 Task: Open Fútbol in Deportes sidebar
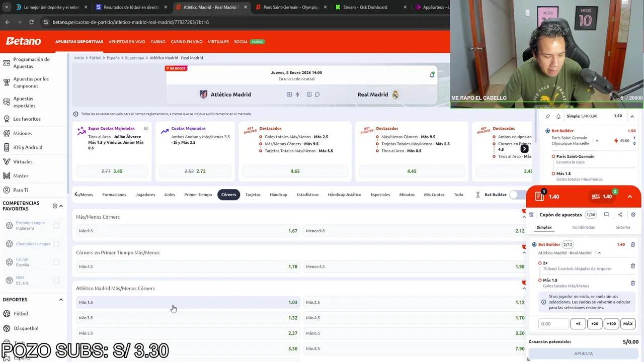(21, 314)
